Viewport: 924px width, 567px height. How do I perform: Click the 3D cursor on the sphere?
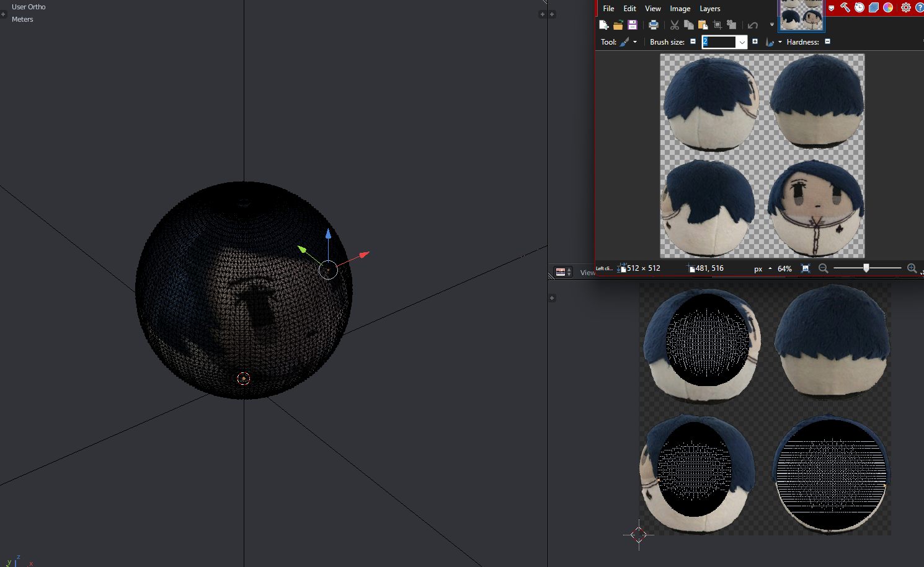coord(244,378)
